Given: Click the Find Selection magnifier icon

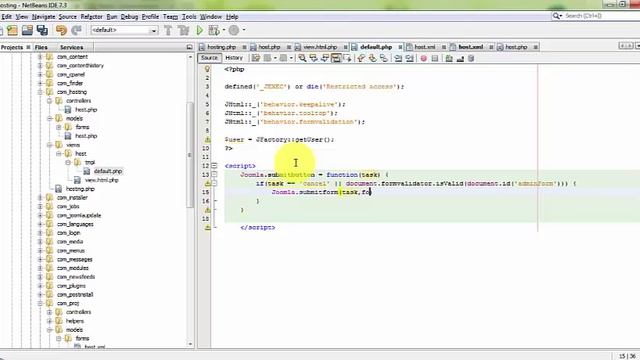Looking at the screenshot, I should coord(302,58).
